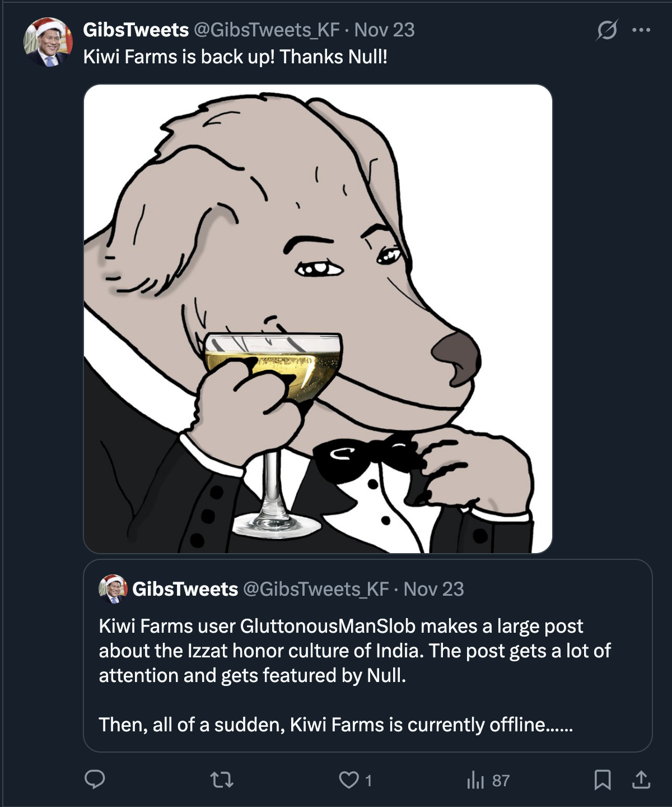Open the dog drinking champagne image
Screen dimensions: 672x807
318,318
